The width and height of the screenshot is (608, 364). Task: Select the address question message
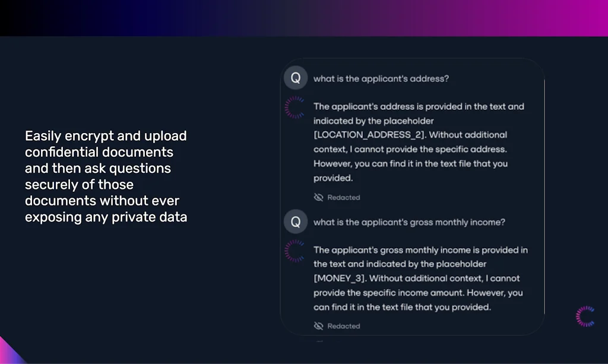pos(382,78)
